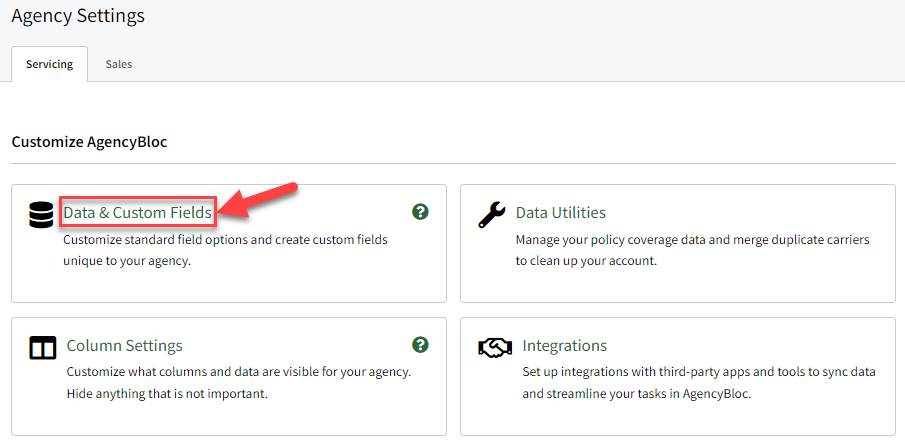Open the Column Settings link
This screenshot has height=448, width=905.
pyautogui.click(x=125, y=345)
